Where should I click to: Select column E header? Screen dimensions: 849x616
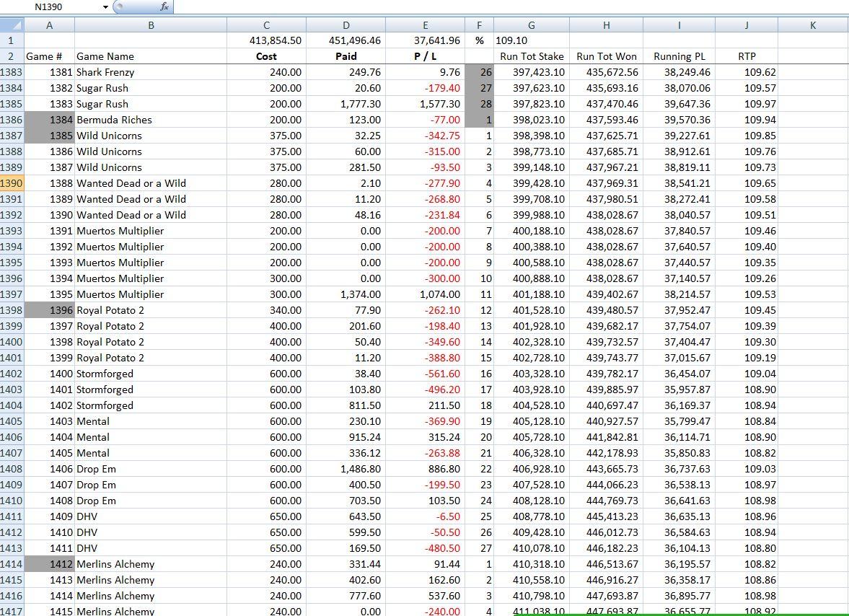coord(426,25)
